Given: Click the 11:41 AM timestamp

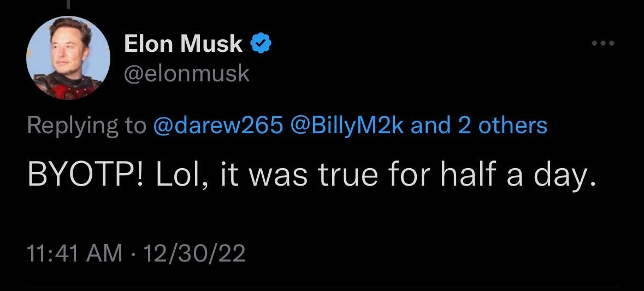Looking at the screenshot, I should (75, 254).
